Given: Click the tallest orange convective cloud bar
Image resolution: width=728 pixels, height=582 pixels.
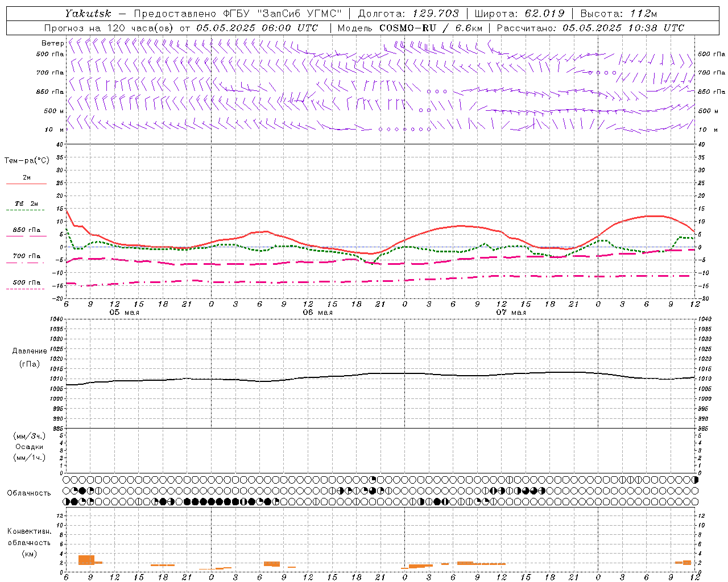Looking at the screenshot, I should coord(86,559).
